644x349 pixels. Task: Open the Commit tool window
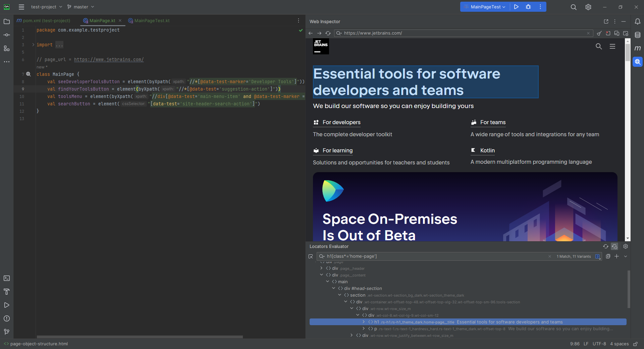(x=7, y=35)
